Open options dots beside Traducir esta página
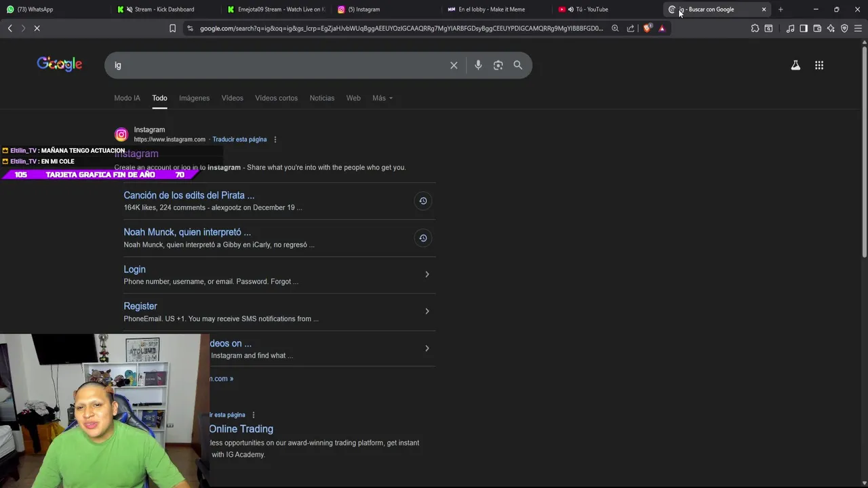The width and height of the screenshot is (868, 488). point(275,140)
